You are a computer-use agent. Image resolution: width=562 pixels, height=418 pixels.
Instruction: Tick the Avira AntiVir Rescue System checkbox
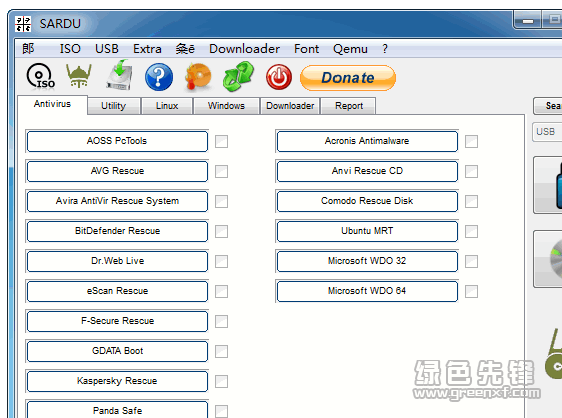click(222, 201)
